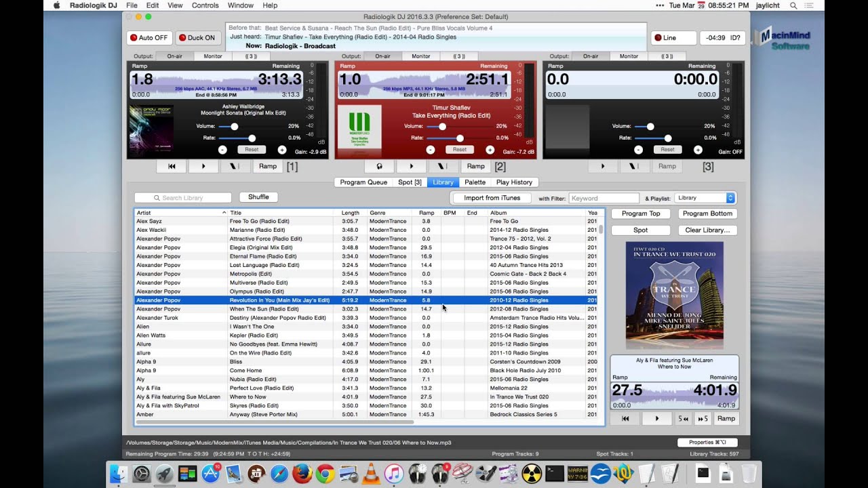Click the Shuffle button
Viewport: 868px width, 488px height.
[x=258, y=197]
